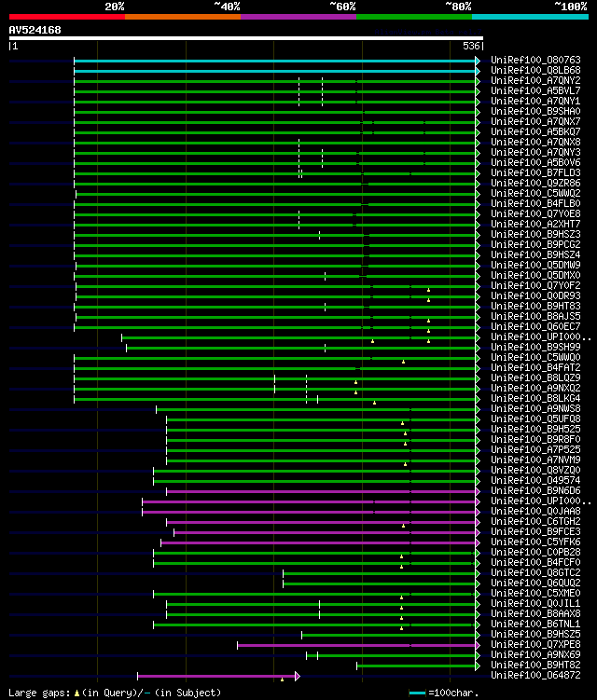Viewport: 597px width, 700px height.
Task: Select the UniRef100_O49574 label
Action: [535, 481]
